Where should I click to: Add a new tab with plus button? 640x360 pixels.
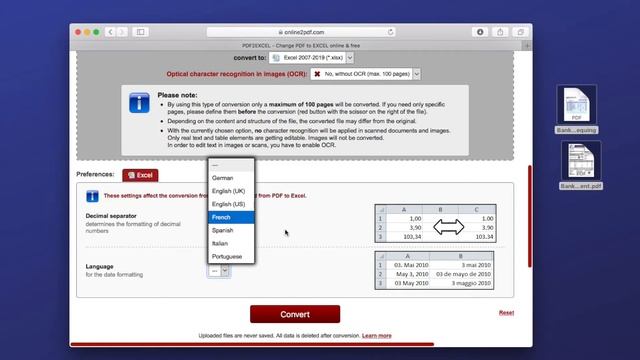527,46
